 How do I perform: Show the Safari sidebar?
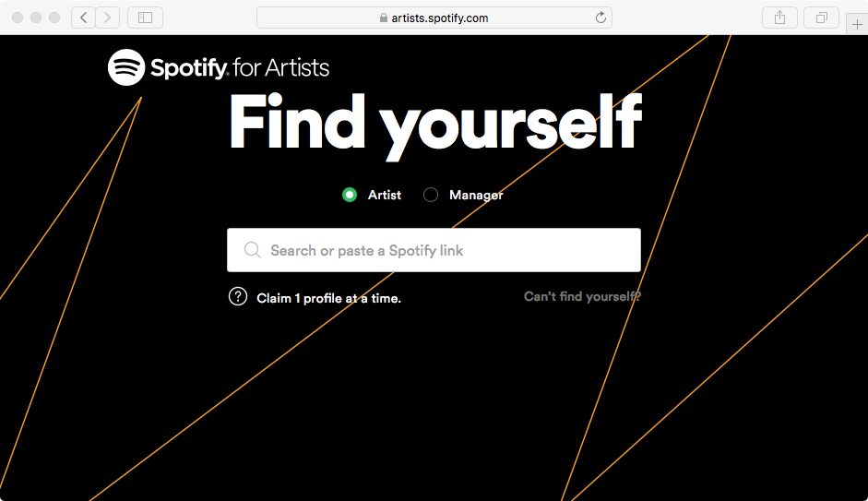[x=145, y=18]
